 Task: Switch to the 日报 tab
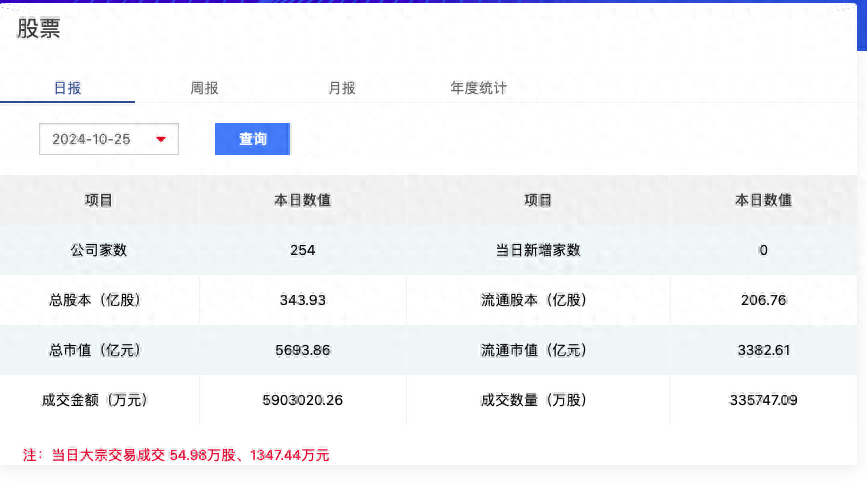[x=67, y=88]
